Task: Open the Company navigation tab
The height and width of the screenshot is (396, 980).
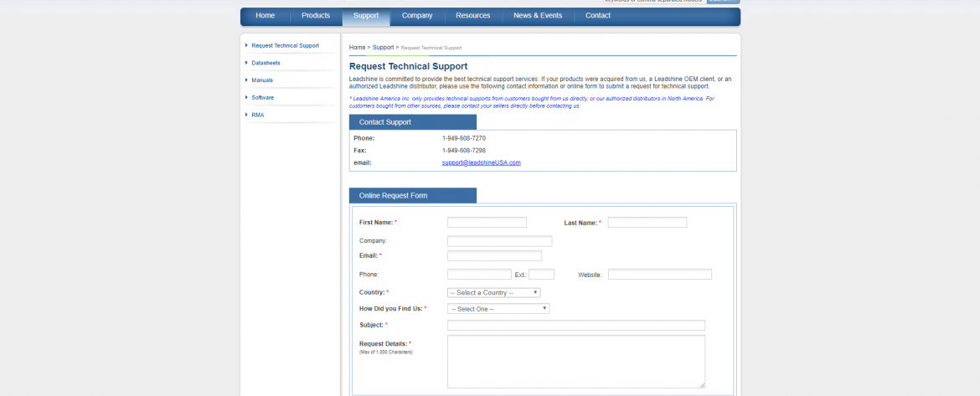Action: pyautogui.click(x=417, y=16)
